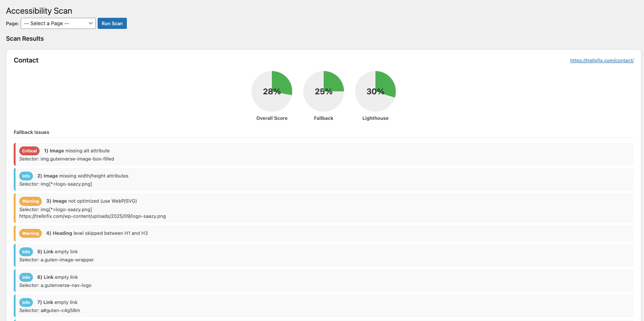644x321 pixels.
Task: Open the trellofix.com contact link
Action: click(601, 60)
